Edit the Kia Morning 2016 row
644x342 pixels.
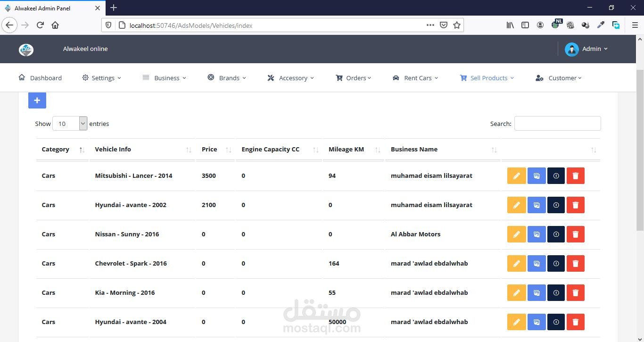516,292
